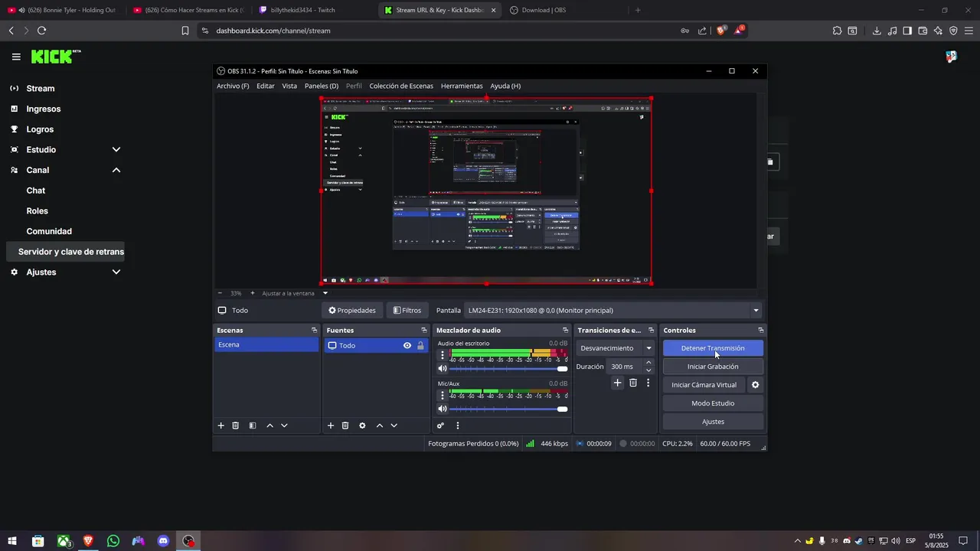Click Iniciar Grabación button
Image resolution: width=980 pixels, height=551 pixels.
(713, 367)
